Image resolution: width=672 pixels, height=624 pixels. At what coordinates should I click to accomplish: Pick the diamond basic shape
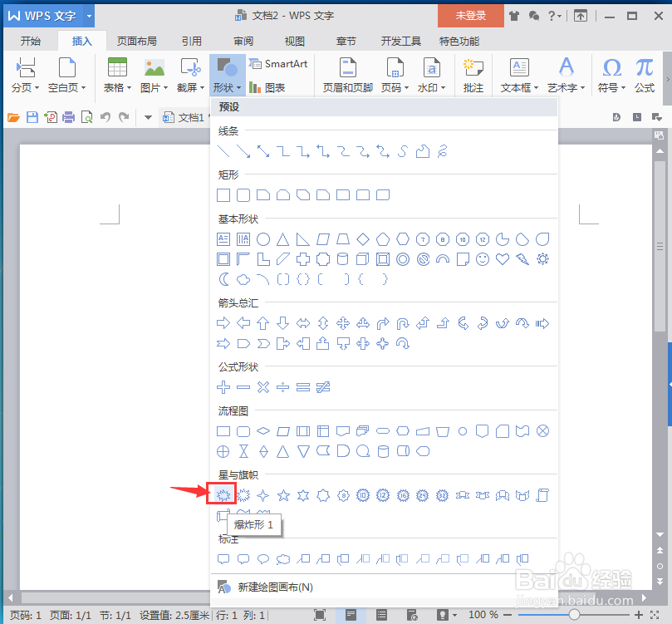[363, 239]
